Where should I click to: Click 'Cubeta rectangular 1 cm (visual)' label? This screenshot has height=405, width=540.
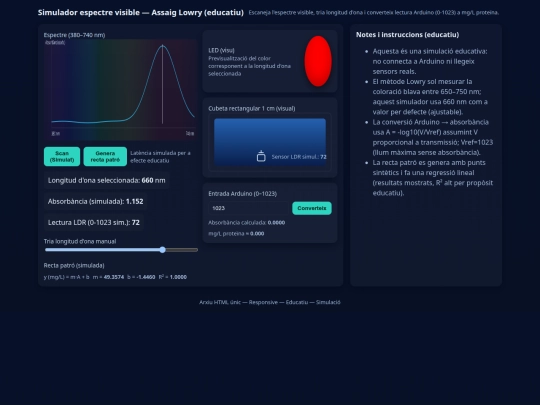coord(252,108)
